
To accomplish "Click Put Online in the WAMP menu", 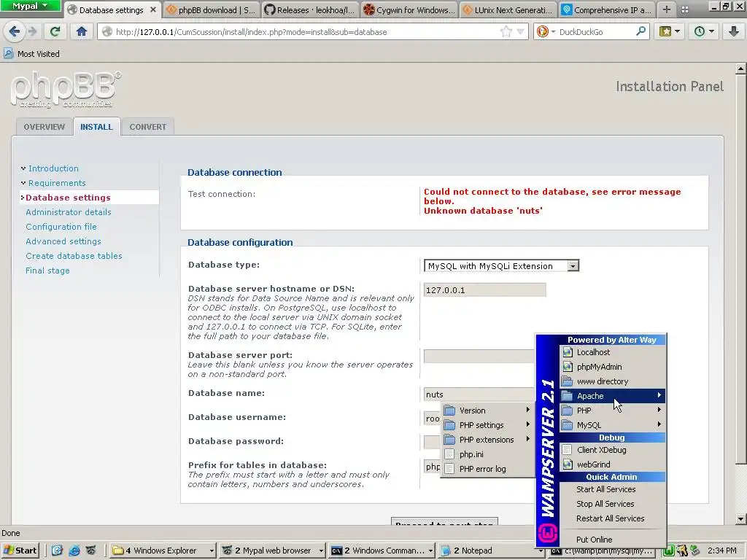I will tap(612, 540).
